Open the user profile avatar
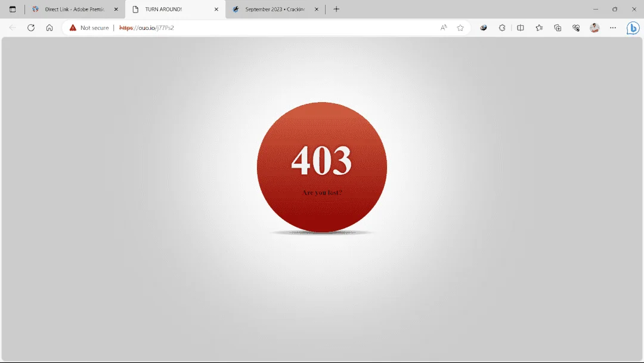Image resolution: width=644 pixels, height=363 pixels. [x=595, y=27]
